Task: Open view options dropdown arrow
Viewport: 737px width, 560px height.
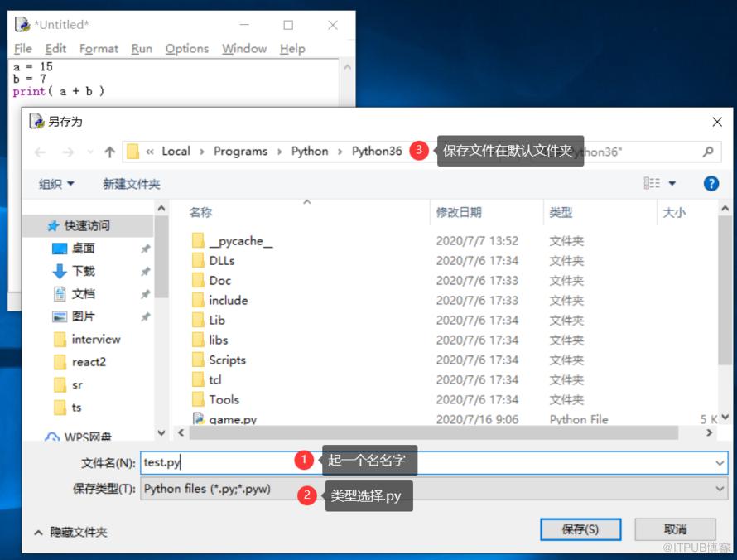Action: tap(672, 183)
